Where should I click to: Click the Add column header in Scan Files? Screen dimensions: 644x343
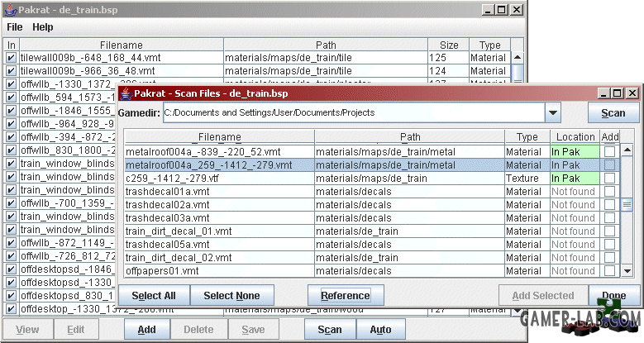tap(610, 137)
